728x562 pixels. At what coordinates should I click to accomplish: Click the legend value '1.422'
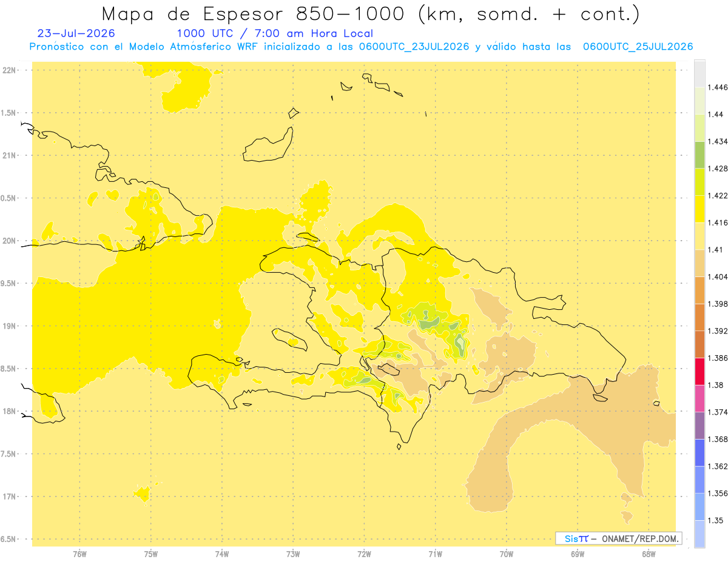[x=717, y=196]
